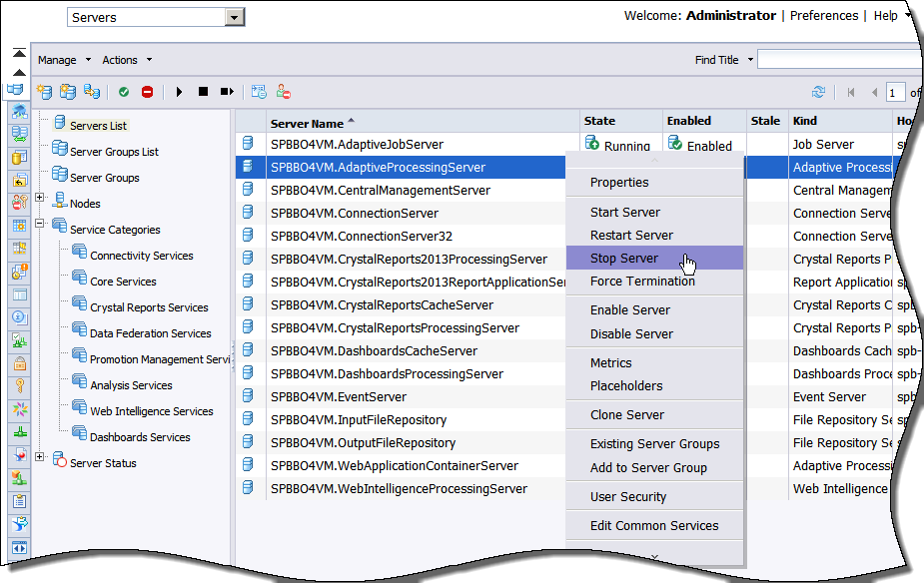The image size is (924, 583).
Task: Click the page number input box
Action: click(x=895, y=93)
